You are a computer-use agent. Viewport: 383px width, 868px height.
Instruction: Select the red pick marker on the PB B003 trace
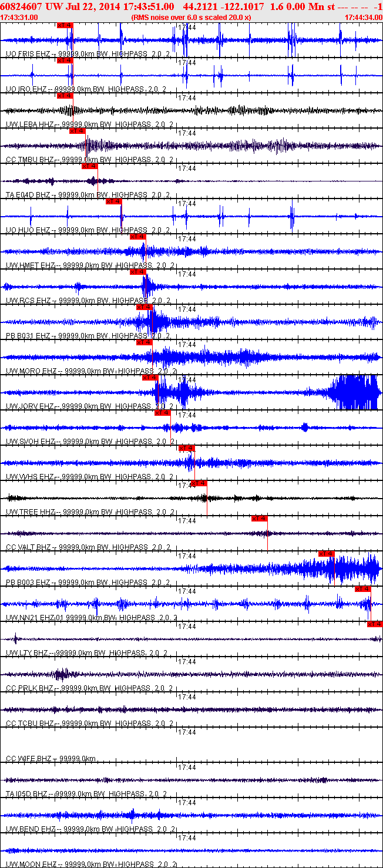pos(327,554)
